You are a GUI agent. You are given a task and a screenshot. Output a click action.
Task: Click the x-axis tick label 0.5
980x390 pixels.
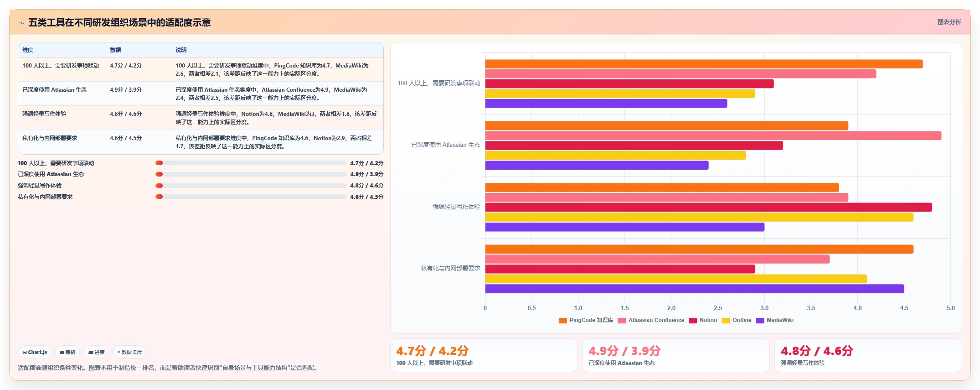531,308
